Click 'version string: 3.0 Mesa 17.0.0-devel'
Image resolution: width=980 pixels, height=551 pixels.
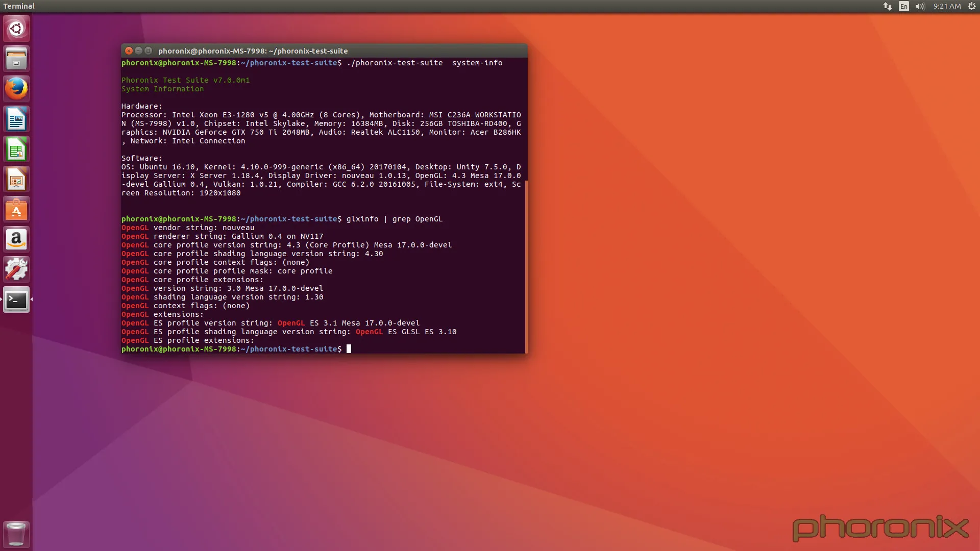pos(238,288)
